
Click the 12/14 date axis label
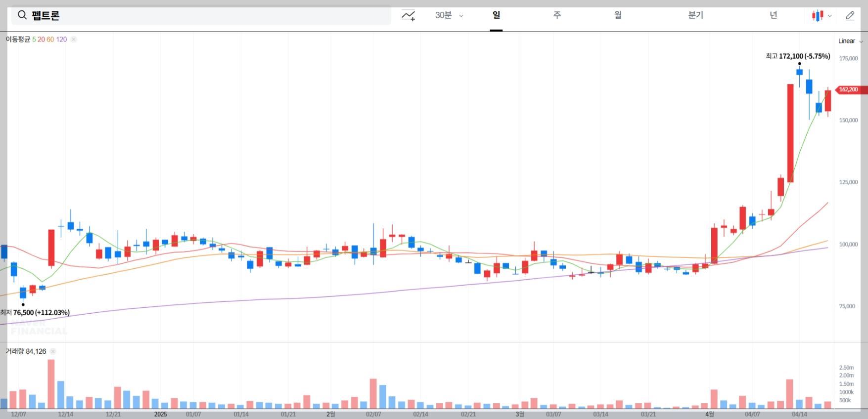[66, 415]
